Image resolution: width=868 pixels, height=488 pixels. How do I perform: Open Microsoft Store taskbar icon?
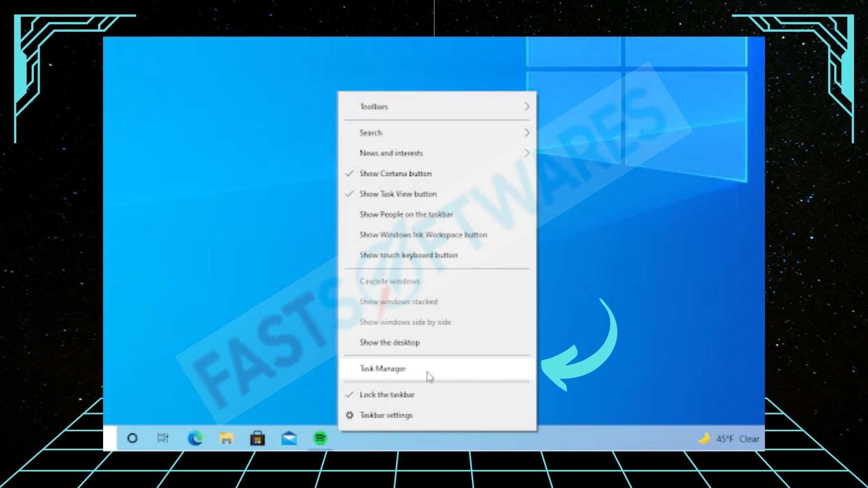(x=258, y=438)
